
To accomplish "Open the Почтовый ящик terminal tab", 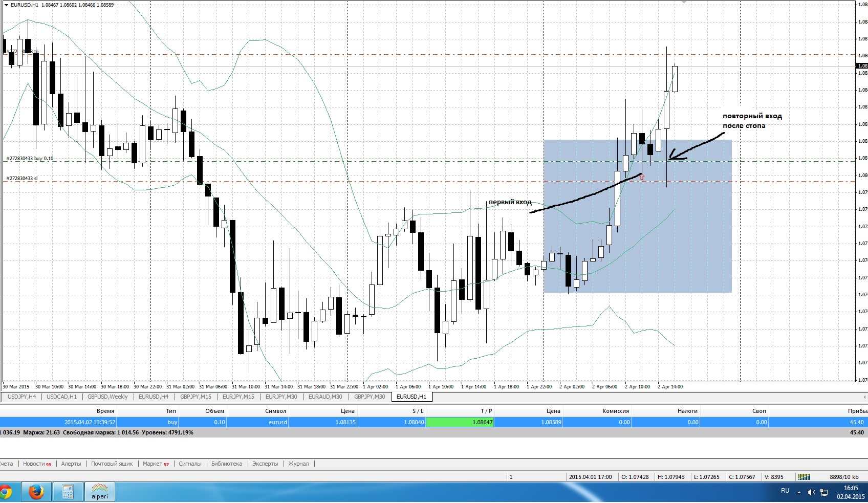I will [112, 464].
